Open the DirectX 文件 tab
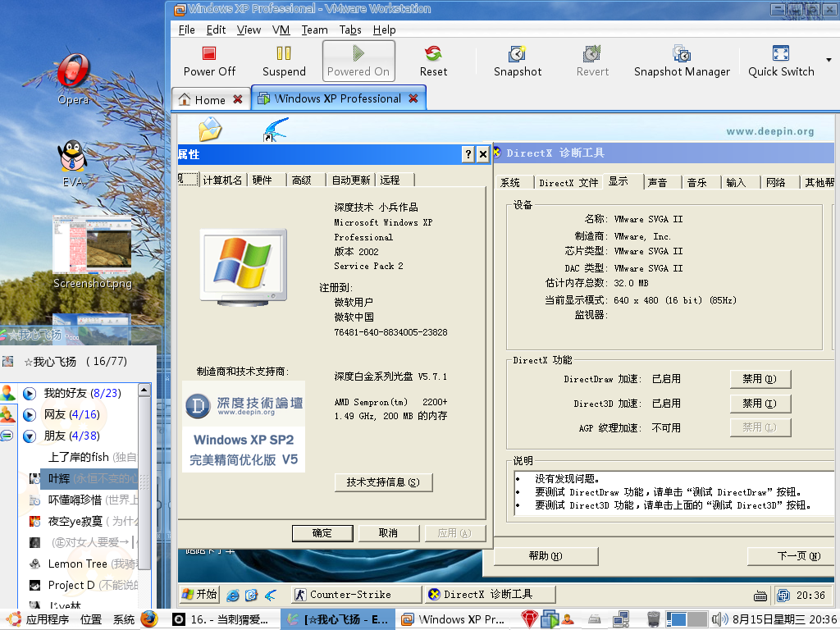 tap(568, 183)
